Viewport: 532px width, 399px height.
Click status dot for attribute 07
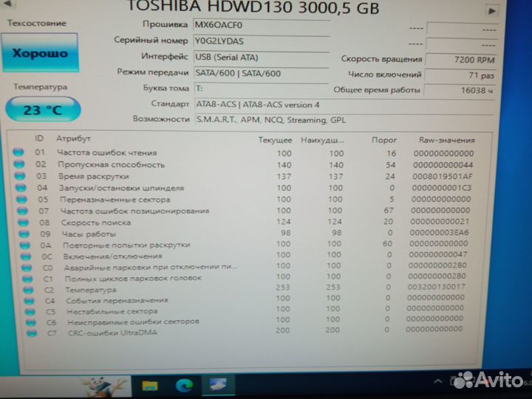pos(23,211)
